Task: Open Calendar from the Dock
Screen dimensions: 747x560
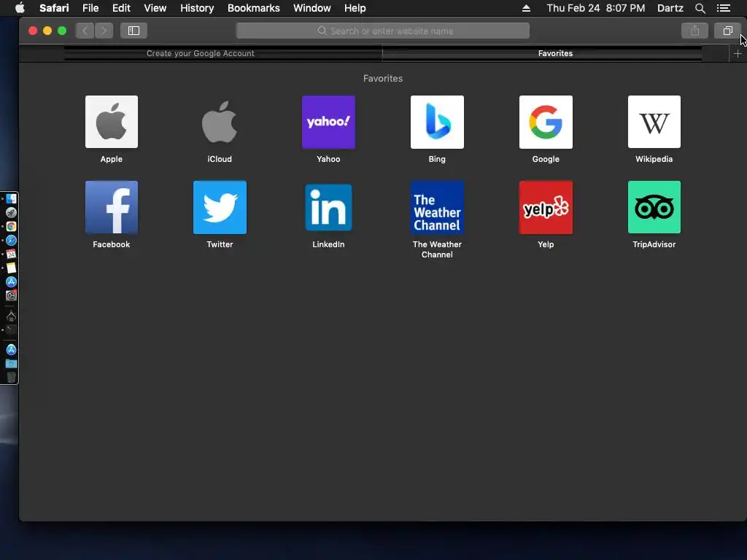Action: coord(11,254)
